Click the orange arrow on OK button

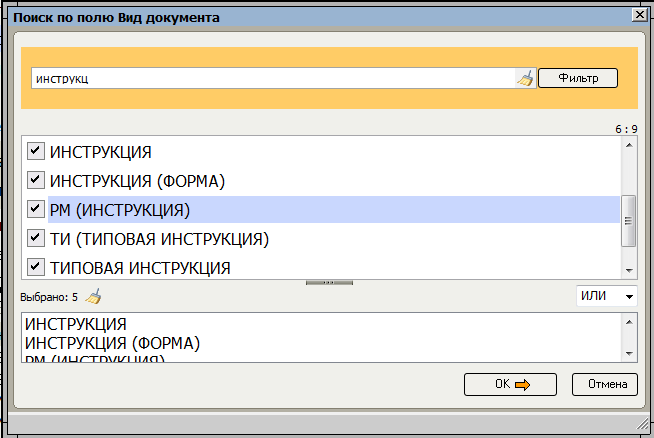[x=522, y=385]
